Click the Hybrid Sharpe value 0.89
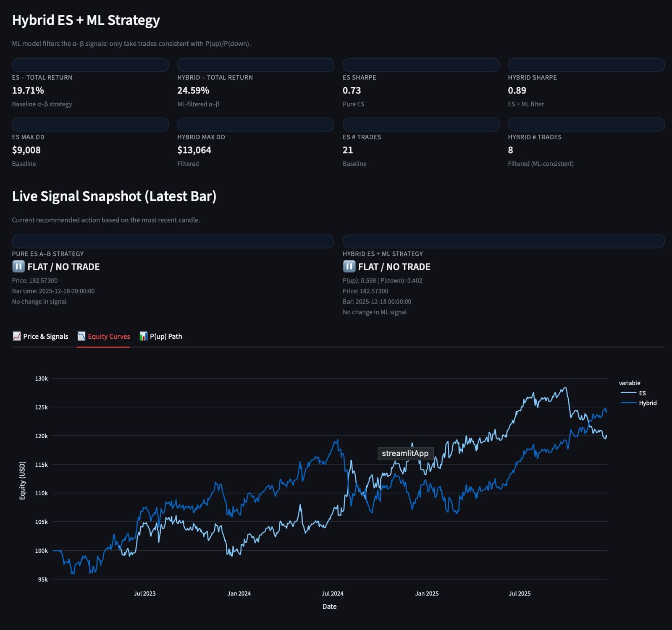This screenshot has height=630, width=672. [517, 90]
